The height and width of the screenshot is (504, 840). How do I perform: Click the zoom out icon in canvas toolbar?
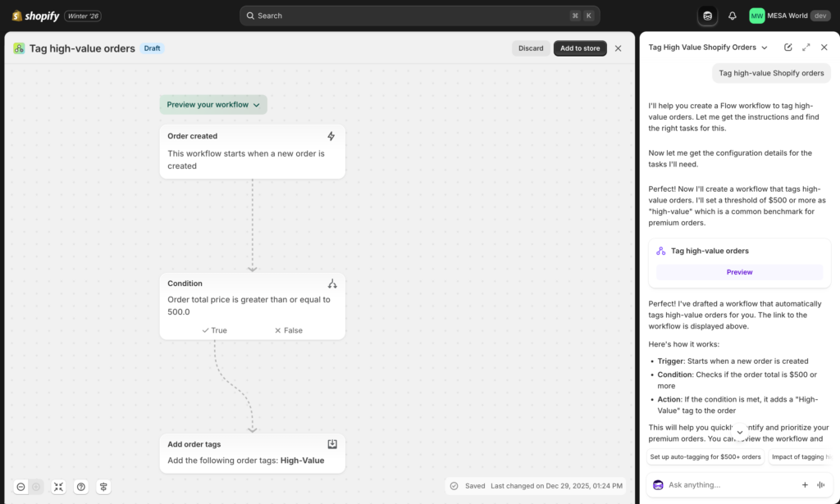(x=21, y=487)
